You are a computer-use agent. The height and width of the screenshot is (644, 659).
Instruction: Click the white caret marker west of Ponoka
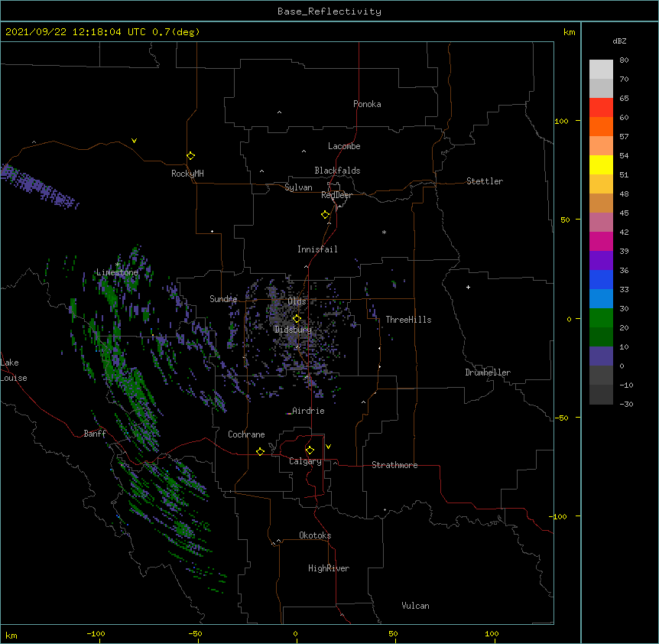[x=280, y=112]
